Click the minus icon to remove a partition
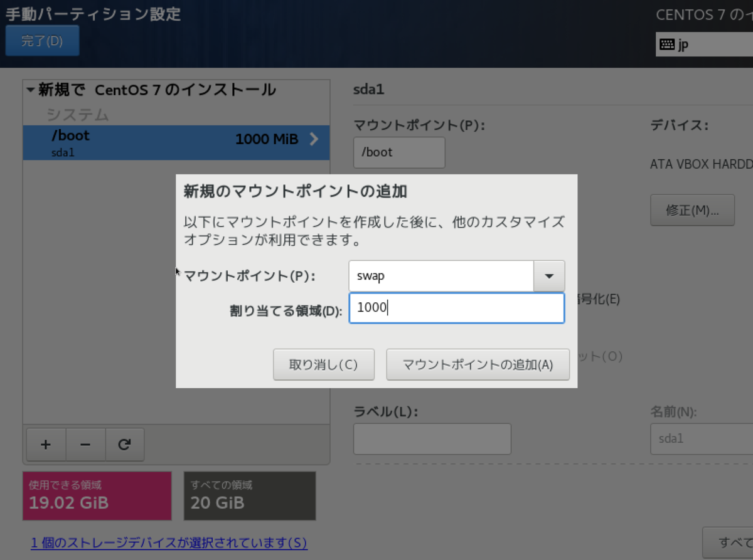753x560 pixels. (85, 444)
